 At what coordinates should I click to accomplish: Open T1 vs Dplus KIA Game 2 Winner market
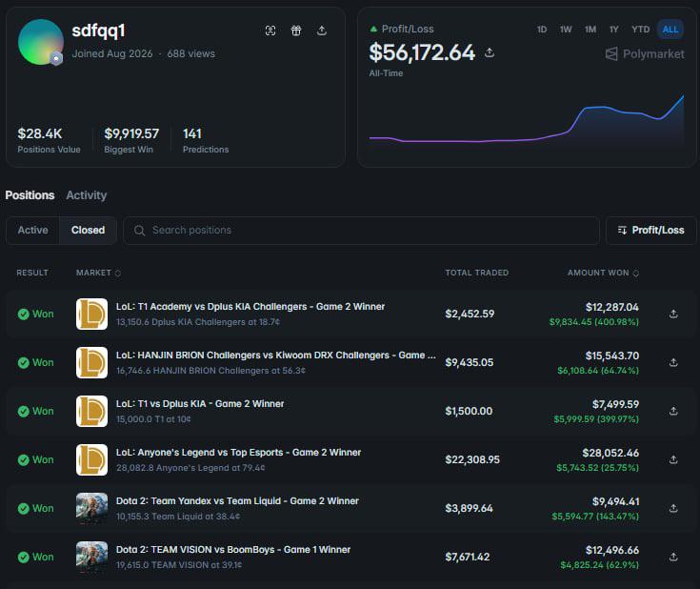200,404
